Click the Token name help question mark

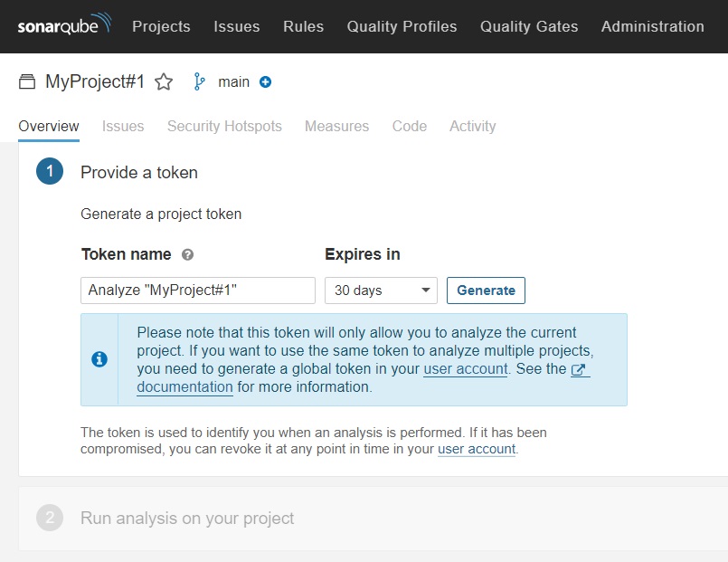tap(187, 254)
